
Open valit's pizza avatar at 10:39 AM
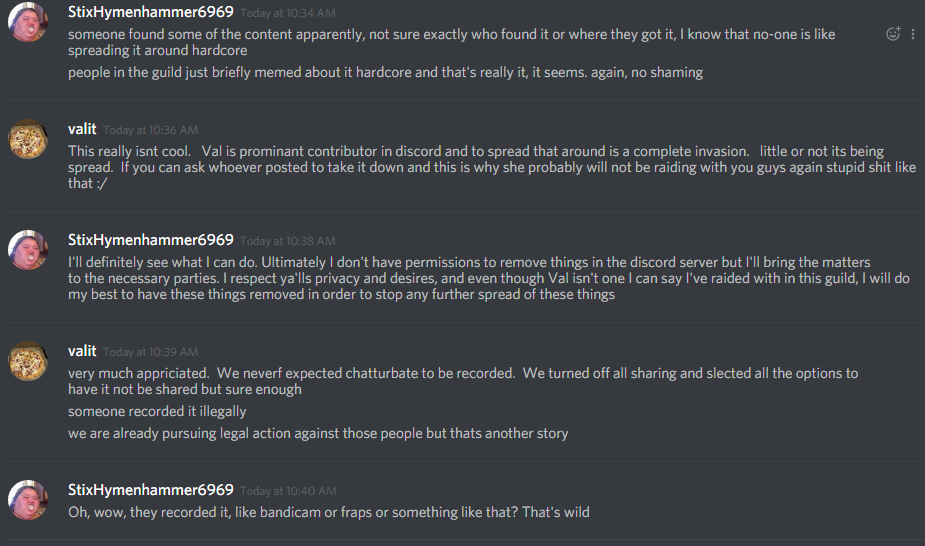28,361
